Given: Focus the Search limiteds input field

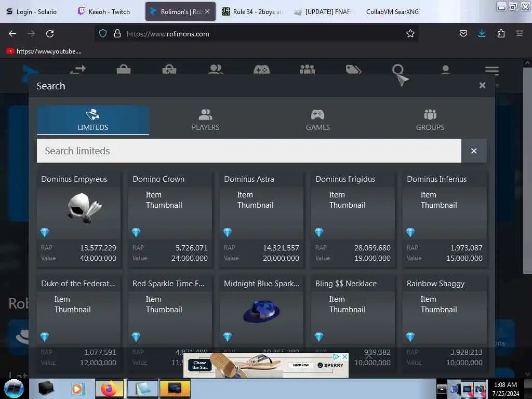Looking at the screenshot, I should point(249,151).
